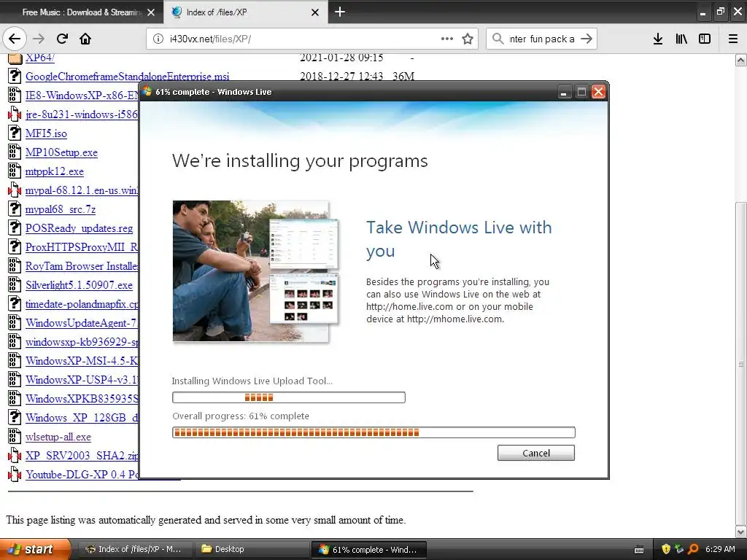Click the unknown file icon beside MFI5.iso
Viewport: 747px width, 560px height.
click(15, 133)
